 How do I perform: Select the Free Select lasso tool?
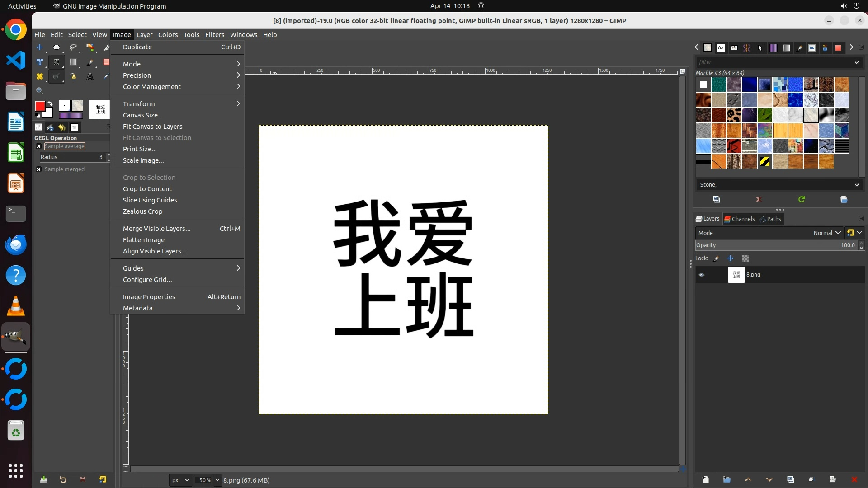pos(73,47)
